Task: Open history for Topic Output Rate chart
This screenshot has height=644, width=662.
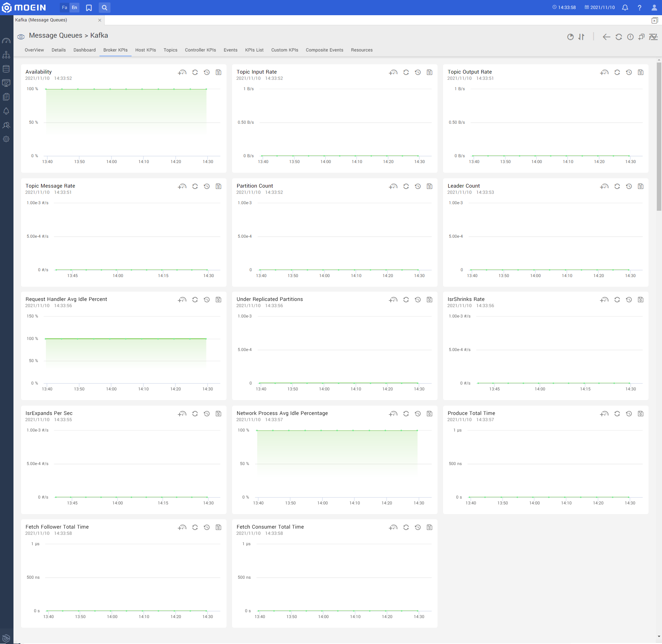Action: point(629,73)
